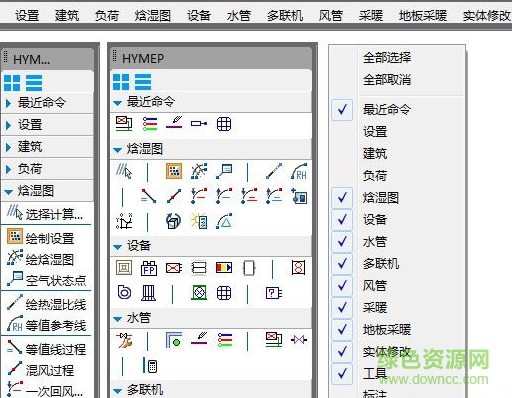The width and height of the screenshot is (512, 398).
Task: Expand 最近命令 in the left HYM panel
Action: pos(8,103)
